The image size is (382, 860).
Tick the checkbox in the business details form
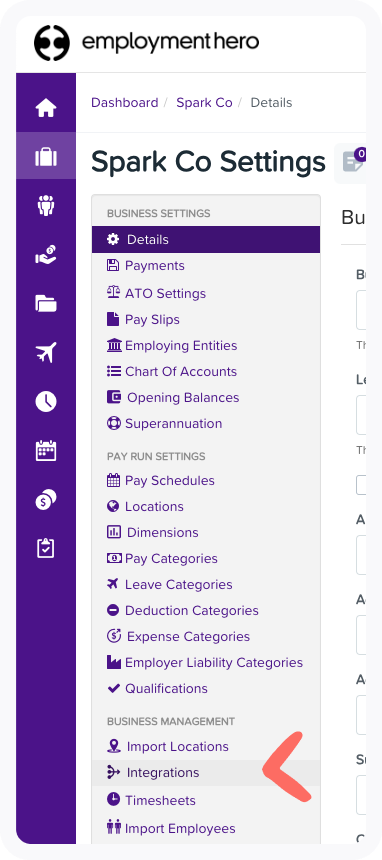[x=361, y=485]
